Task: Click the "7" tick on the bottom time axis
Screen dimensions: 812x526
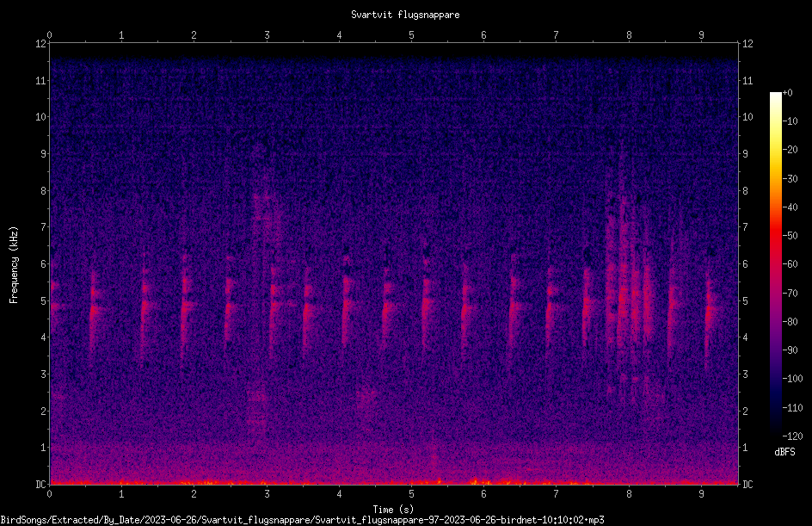Action: pyautogui.click(x=557, y=494)
